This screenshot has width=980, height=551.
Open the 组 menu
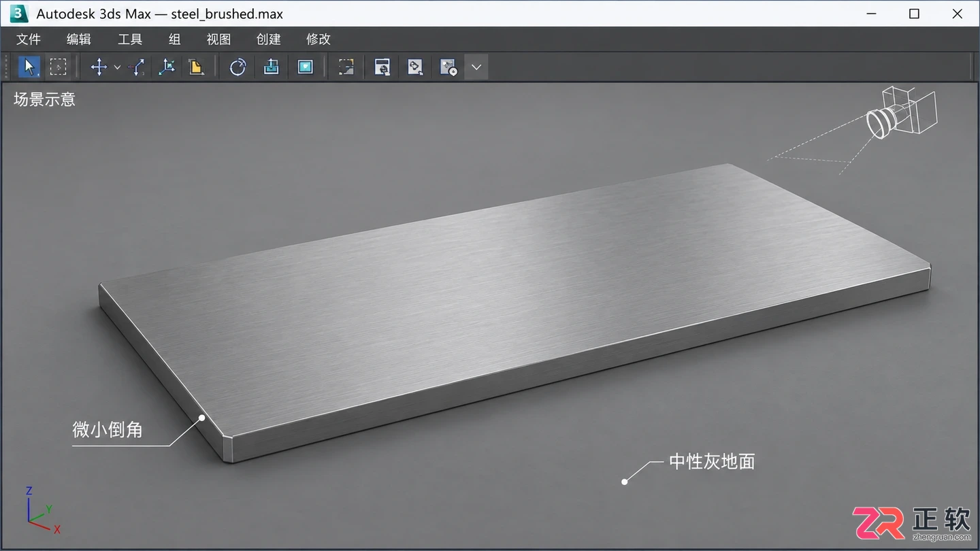coord(174,39)
